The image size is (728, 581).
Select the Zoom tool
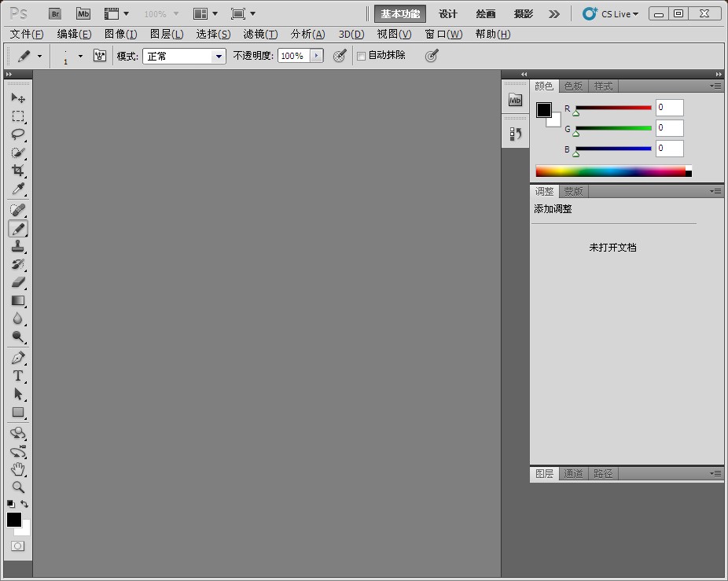pyautogui.click(x=18, y=487)
